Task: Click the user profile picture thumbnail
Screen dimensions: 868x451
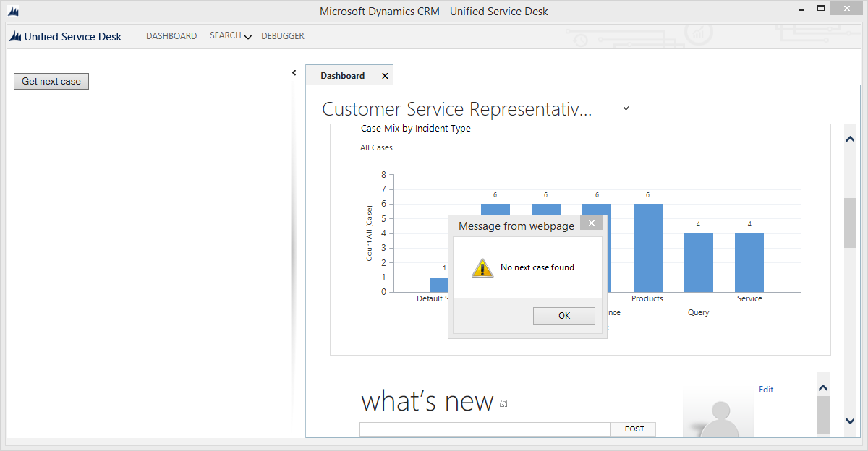Action: click(x=718, y=413)
